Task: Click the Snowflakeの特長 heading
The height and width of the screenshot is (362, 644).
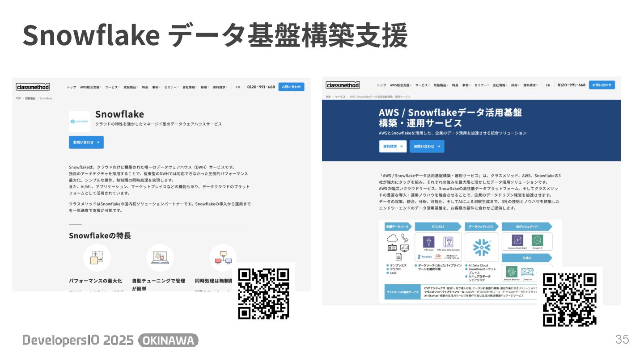Action: tap(100, 236)
